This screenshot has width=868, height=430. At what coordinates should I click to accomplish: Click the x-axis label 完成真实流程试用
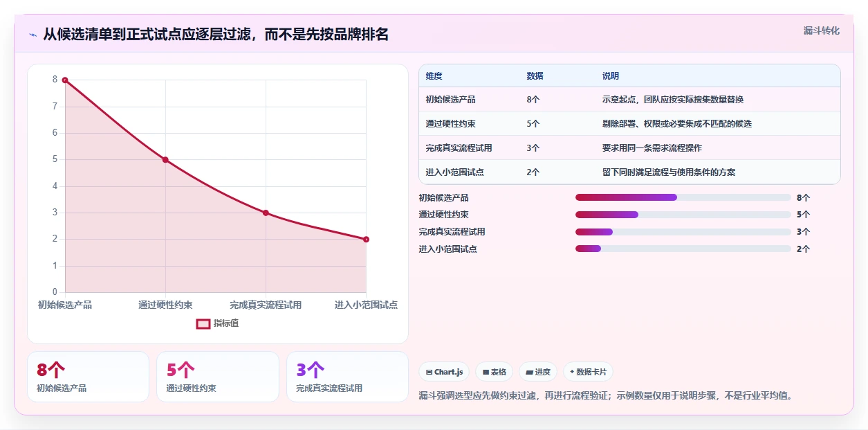point(266,305)
